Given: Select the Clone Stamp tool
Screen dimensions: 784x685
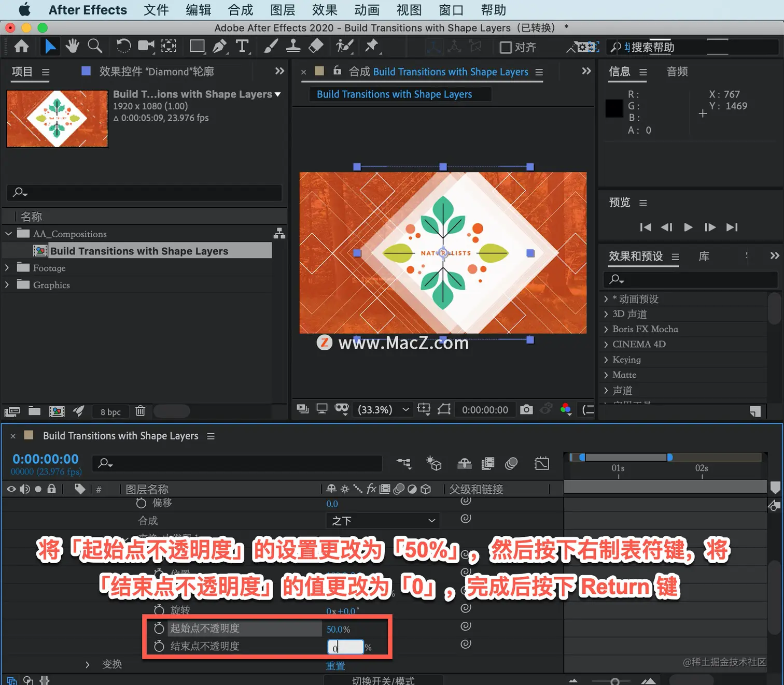Looking at the screenshot, I should click(293, 46).
